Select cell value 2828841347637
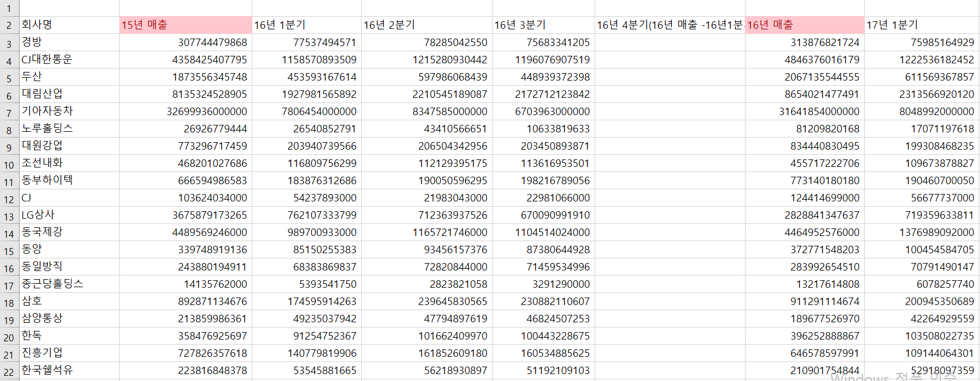Viewport: 980px width, 381px height. coord(805,215)
